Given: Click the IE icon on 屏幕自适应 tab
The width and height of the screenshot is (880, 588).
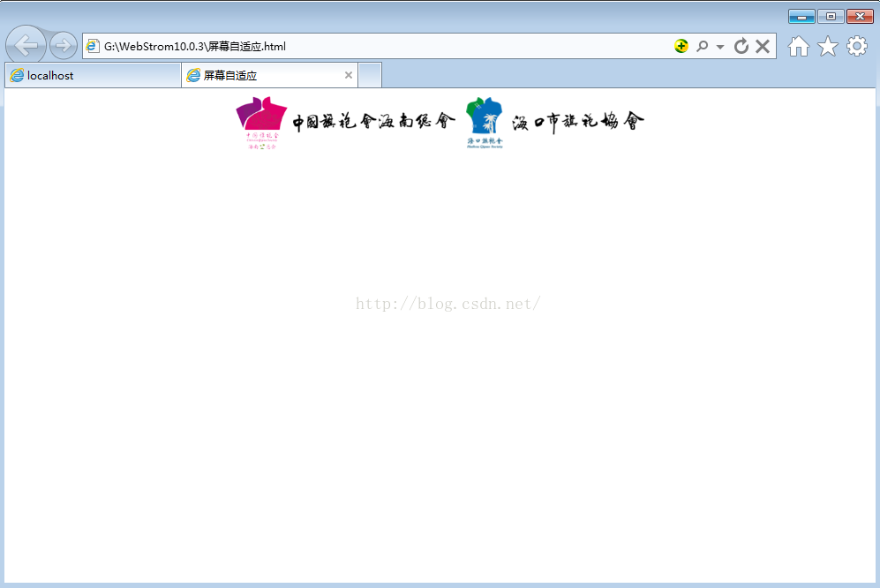Looking at the screenshot, I should [193, 75].
